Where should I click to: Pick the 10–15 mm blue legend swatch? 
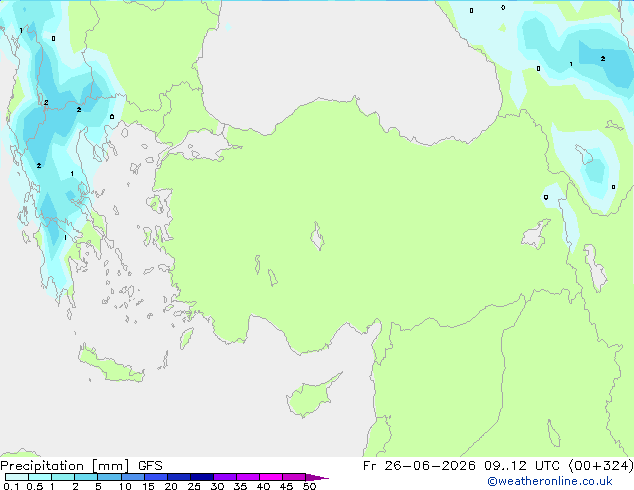tap(132, 477)
